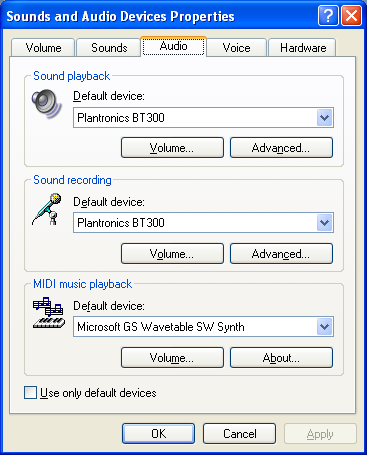
Task: Open the Sound recording device dropdown arrow
Action: click(324, 223)
